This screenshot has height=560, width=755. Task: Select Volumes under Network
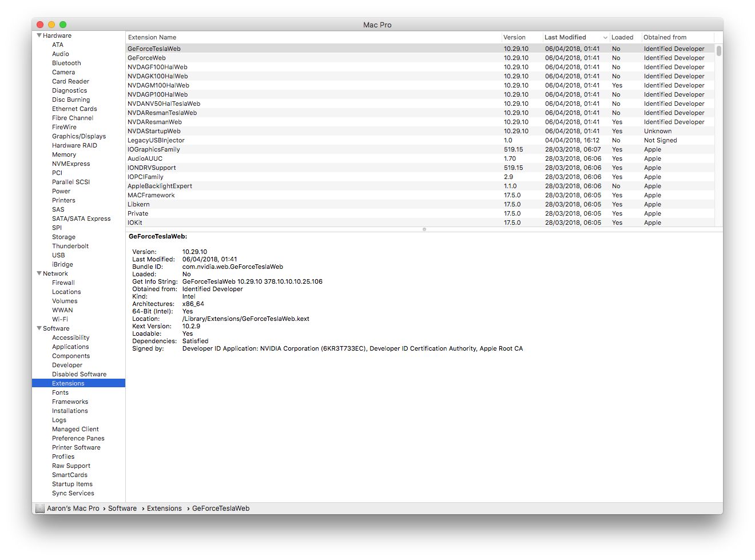65,301
